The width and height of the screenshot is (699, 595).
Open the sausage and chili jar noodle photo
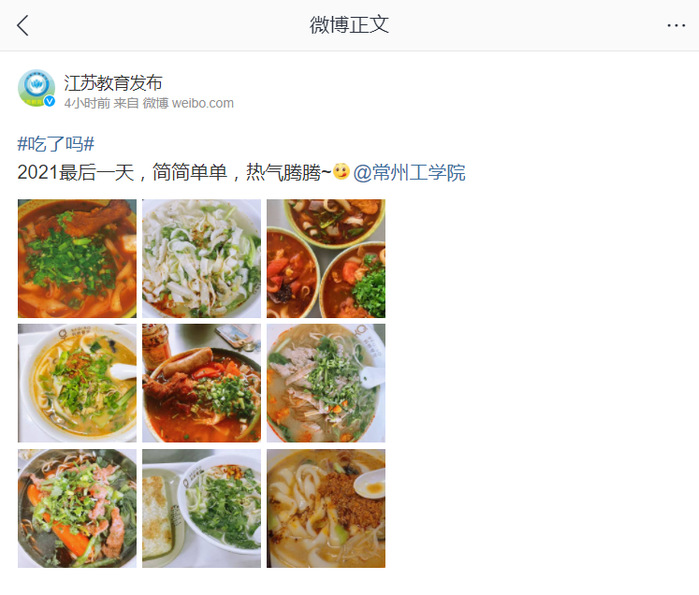(x=201, y=383)
